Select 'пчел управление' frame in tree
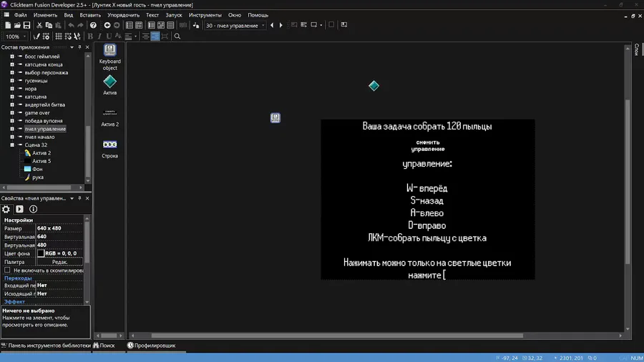This screenshot has height=362, width=644. point(45,129)
